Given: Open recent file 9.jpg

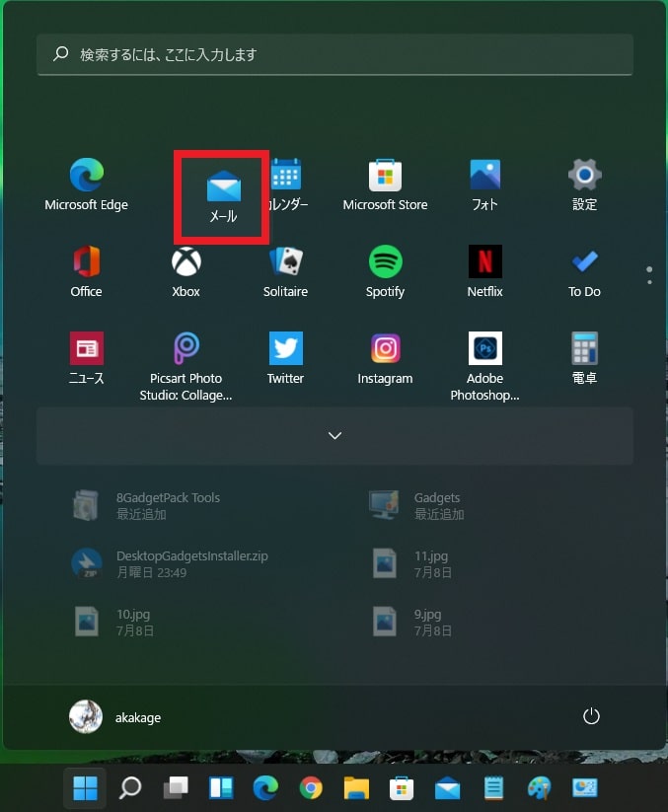Looking at the screenshot, I should click(412, 622).
